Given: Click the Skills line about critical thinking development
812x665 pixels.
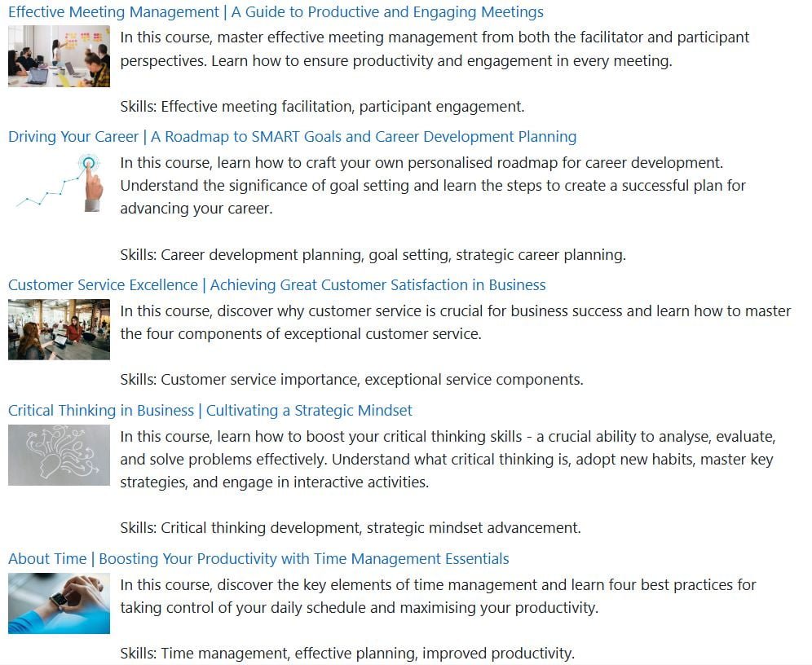Looking at the screenshot, I should tap(351, 528).
